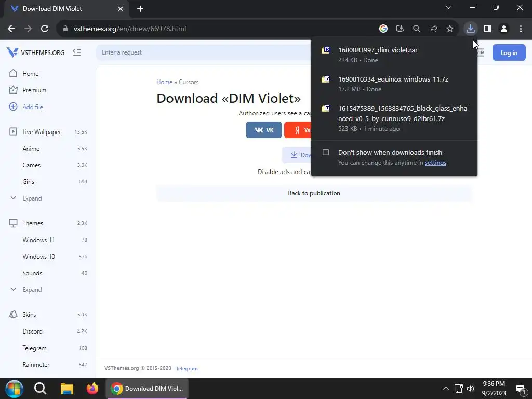The height and width of the screenshot is (399, 532).
Task: Open the downloads settings link
Action: [435, 163]
